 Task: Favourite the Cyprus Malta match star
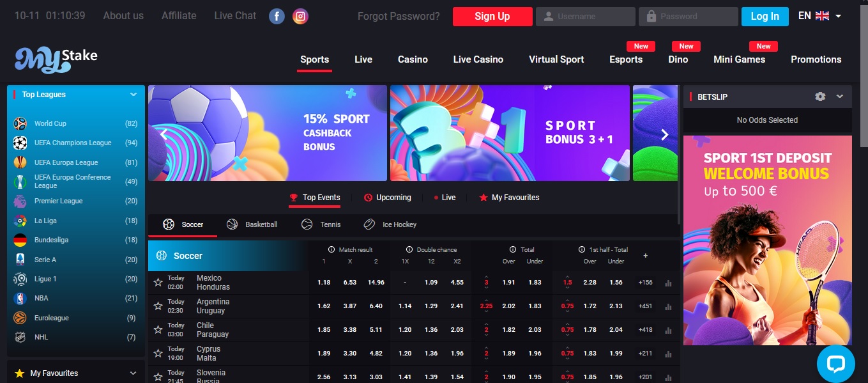(158, 354)
